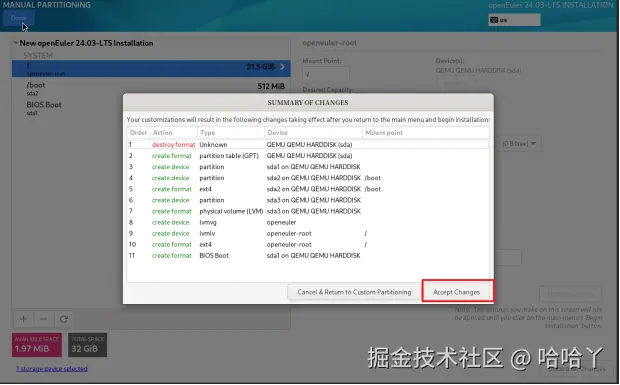Sort table by Order column header
Screen dimensions: 620x385
pos(138,132)
